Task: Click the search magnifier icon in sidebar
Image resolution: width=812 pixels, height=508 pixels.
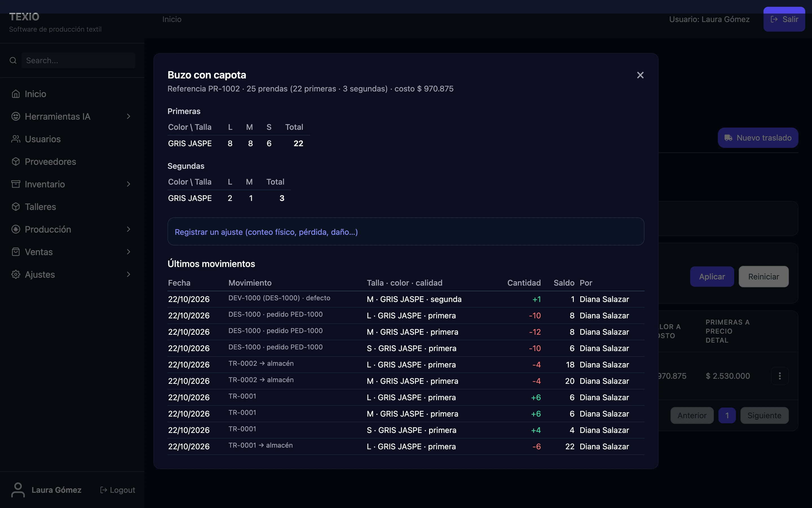Action: 13,60
